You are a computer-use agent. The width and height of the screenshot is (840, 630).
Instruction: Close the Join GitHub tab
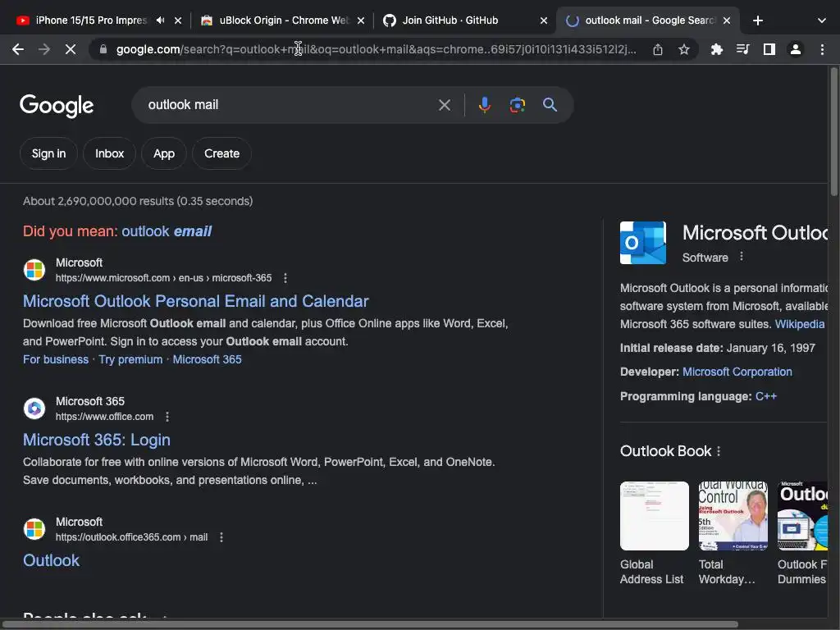(543, 21)
